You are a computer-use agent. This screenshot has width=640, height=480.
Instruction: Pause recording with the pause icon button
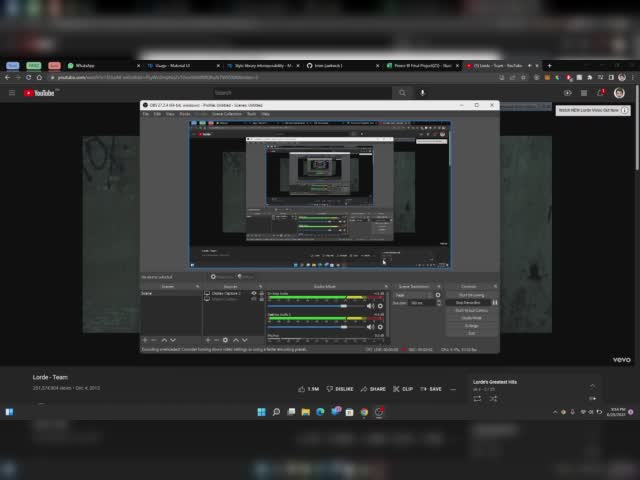coord(495,303)
